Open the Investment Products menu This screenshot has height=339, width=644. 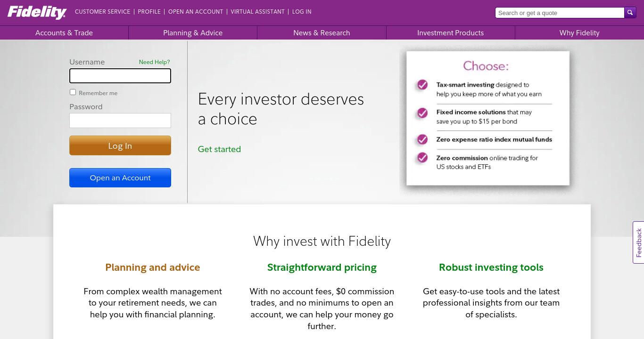coord(450,33)
